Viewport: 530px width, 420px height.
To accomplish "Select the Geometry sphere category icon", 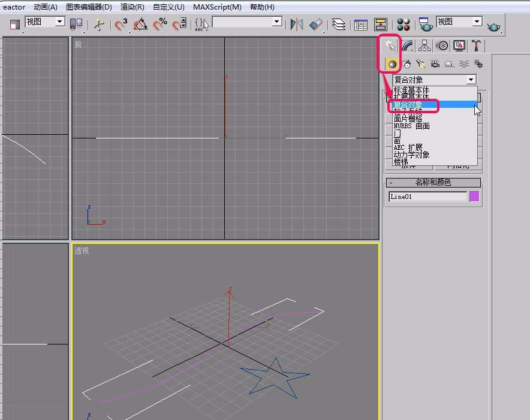I will click(x=392, y=64).
